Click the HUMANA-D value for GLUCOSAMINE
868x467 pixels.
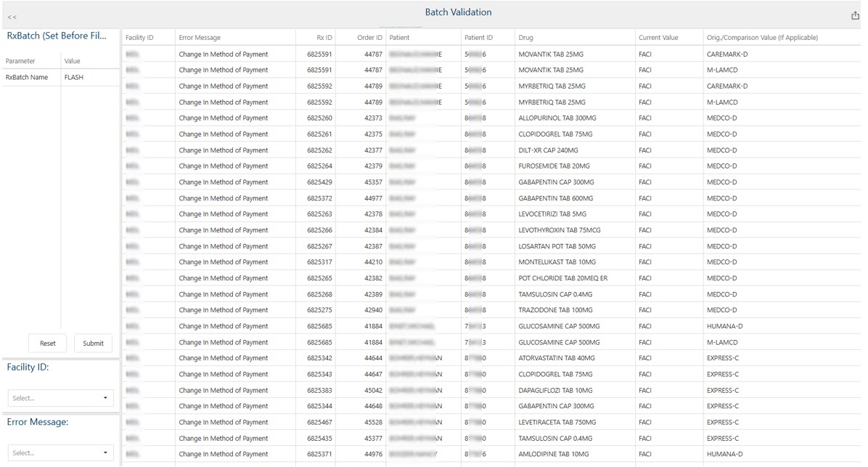pyautogui.click(x=724, y=326)
